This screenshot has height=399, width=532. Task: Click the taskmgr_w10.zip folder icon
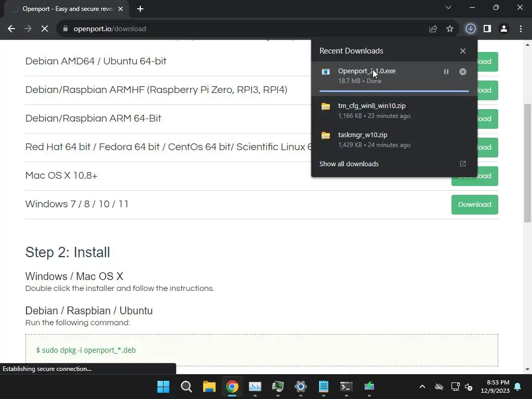[x=326, y=136]
